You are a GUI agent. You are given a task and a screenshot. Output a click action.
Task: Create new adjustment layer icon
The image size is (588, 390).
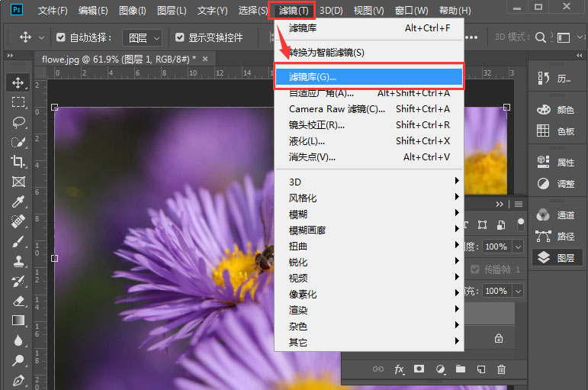point(441,369)
